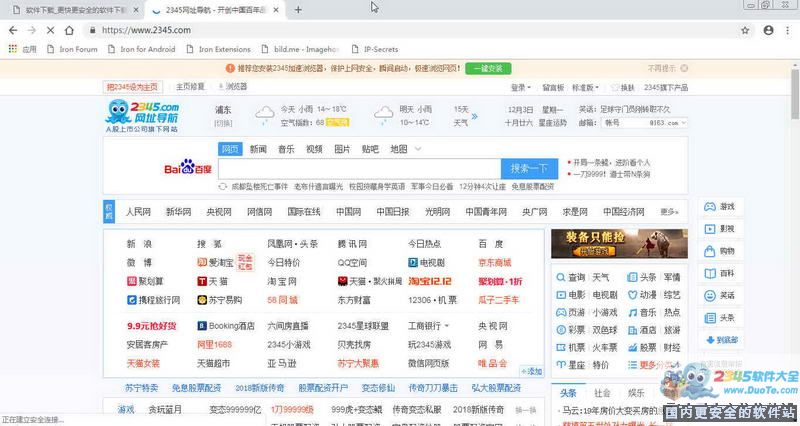This screenshot has width=800, height=426.
Task: Click the 股票 chart icon
Action: [x=633, y=347]
